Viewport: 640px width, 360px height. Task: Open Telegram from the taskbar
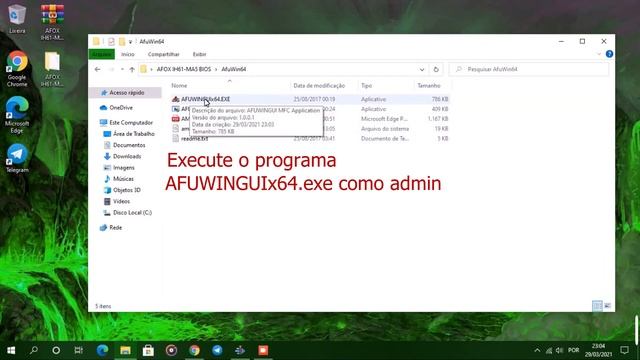(x=217, y=350)
